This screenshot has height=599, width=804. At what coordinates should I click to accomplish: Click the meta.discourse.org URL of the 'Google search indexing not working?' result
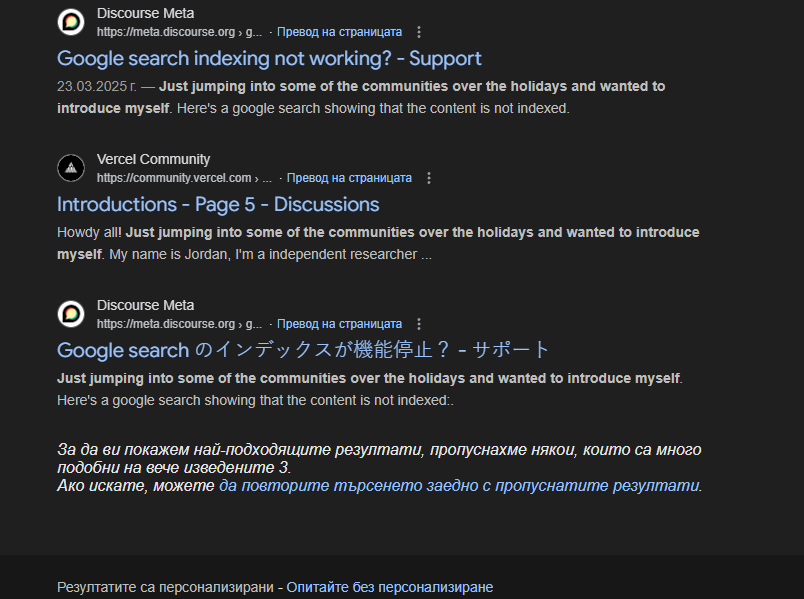coord(179,32)
